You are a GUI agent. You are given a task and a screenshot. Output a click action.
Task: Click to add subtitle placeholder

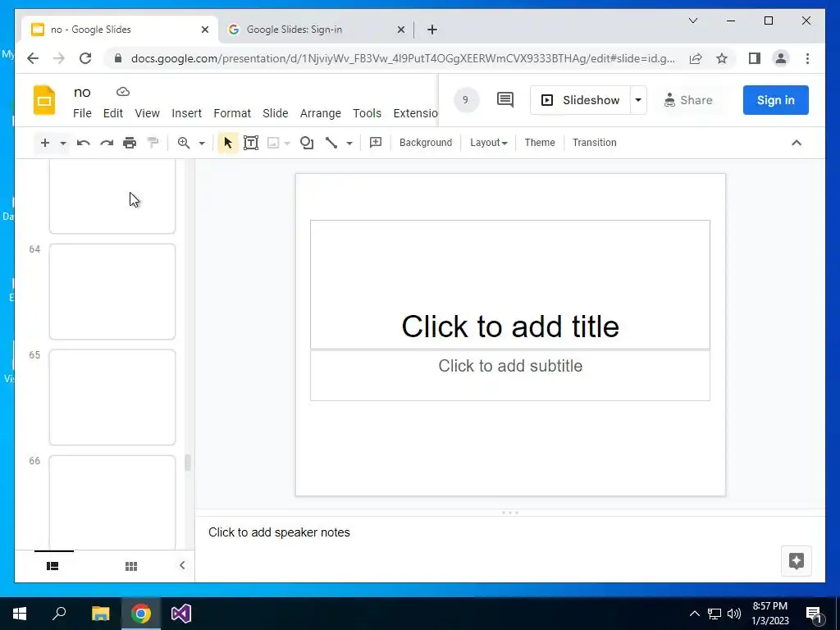(510, 376)
